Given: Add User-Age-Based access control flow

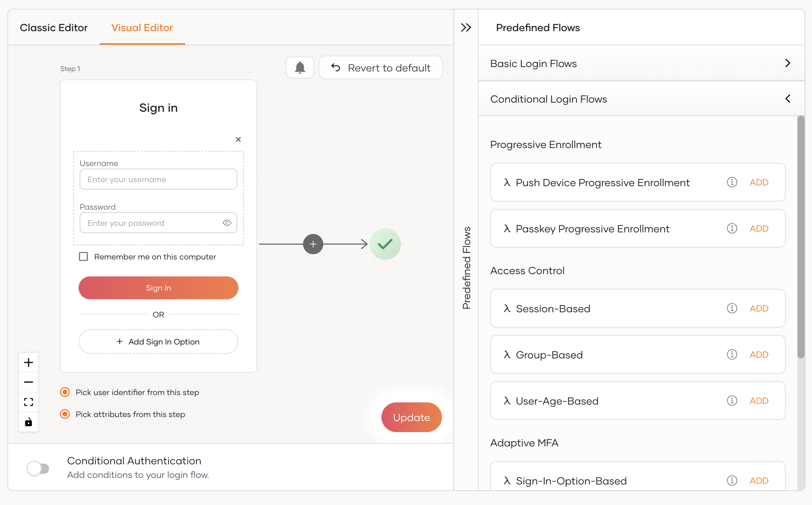Looking at the screenshot, I should [x=759, y=401].
